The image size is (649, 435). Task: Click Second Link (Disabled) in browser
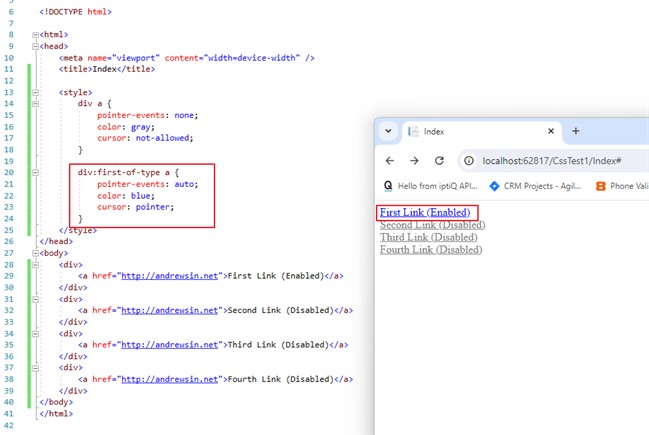(x=433, y=225)
